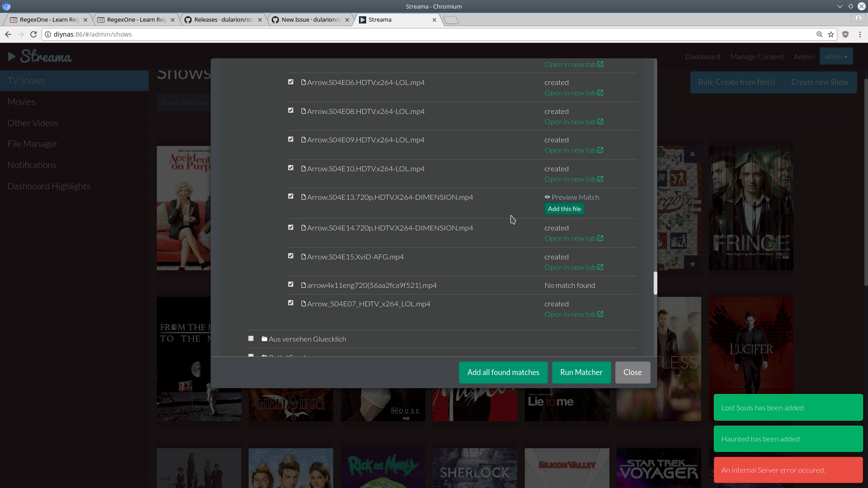Click the Run Matcher button
Screen dimensions: 868x488
(581, 372)
